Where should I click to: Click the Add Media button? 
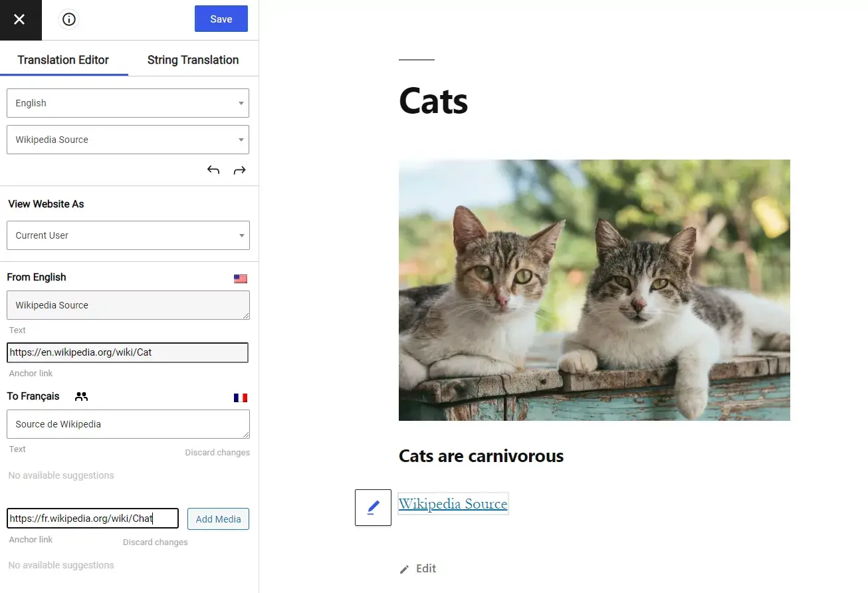coord(218,519)
